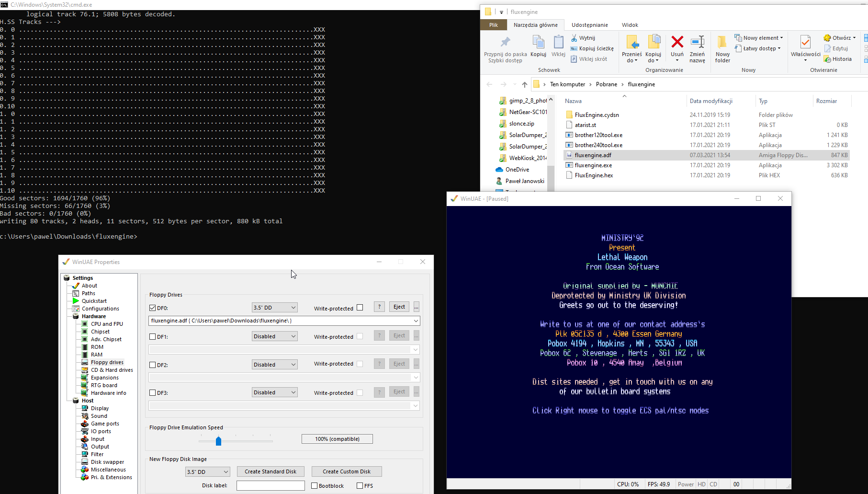
Task: Check the FFS option
Action: [360, 485]
